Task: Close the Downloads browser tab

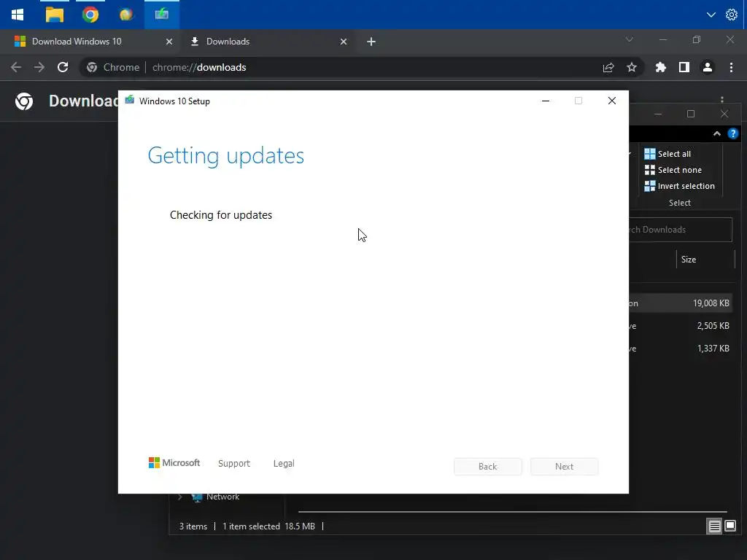Action: point(343,42)
